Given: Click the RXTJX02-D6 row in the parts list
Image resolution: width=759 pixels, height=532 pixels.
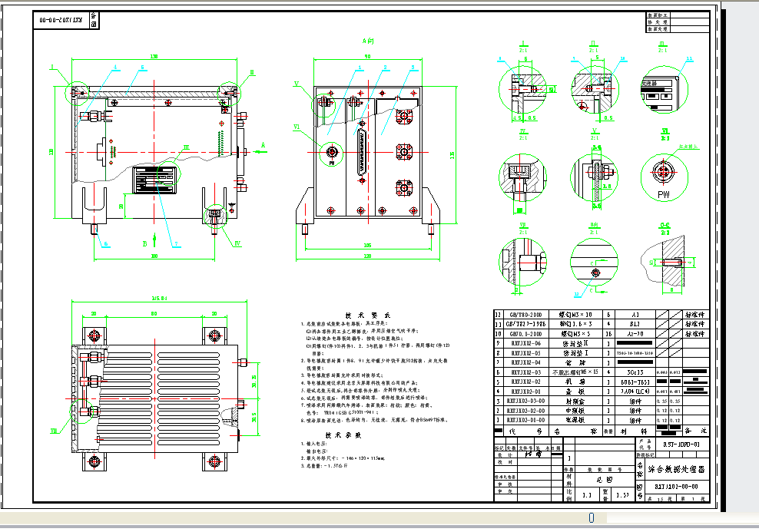Looking at the screenshot, I should pyautogui.click(x=602, y=343).
